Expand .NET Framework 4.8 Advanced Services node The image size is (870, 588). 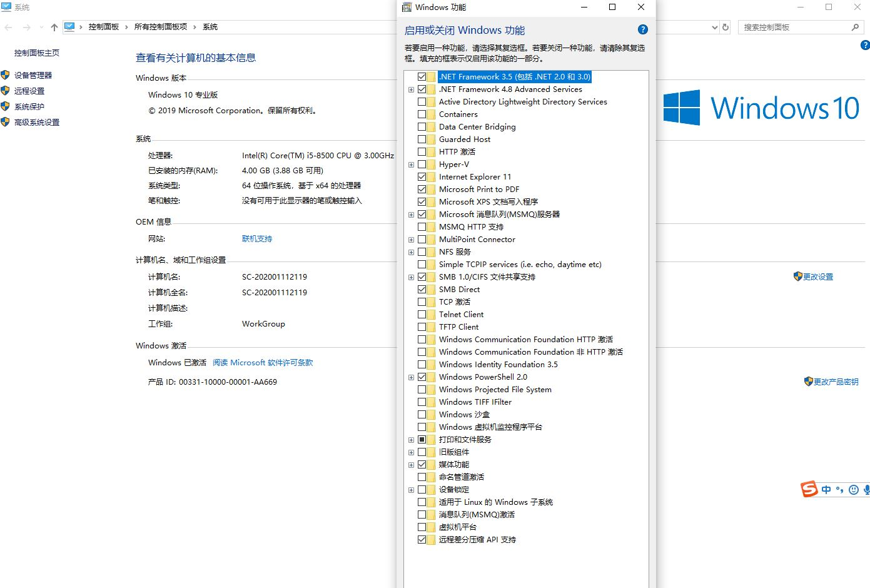[x=411, y=89]
